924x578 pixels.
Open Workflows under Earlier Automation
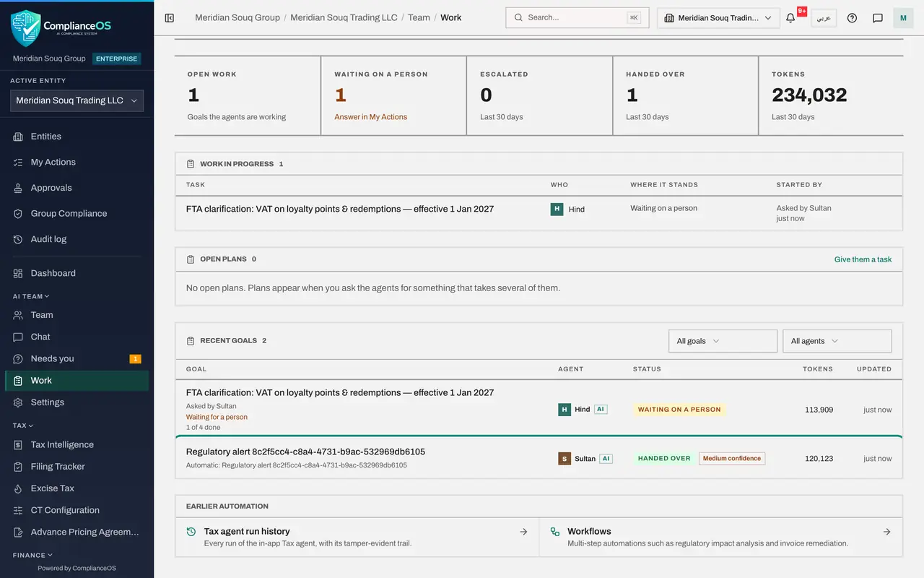pyautogui.click(x=721, y=537)
